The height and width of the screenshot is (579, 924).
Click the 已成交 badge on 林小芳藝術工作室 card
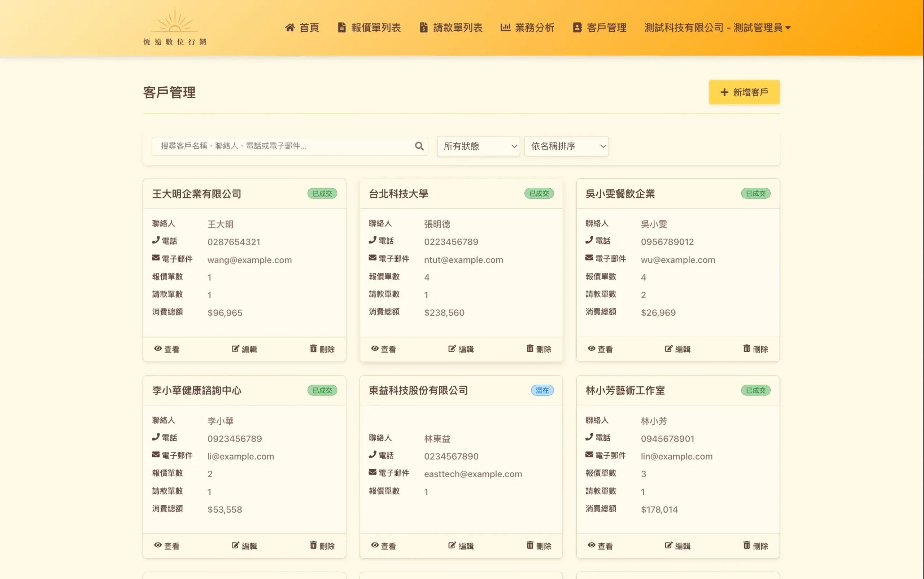[755, 390]
